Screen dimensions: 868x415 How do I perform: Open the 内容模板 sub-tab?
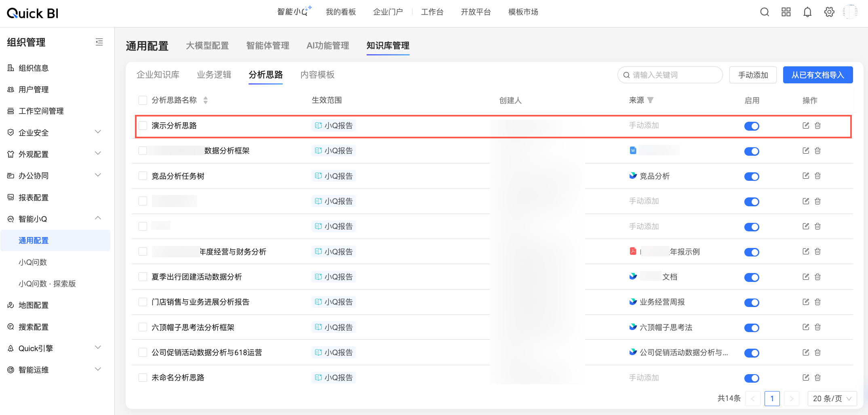pos(318,75)
